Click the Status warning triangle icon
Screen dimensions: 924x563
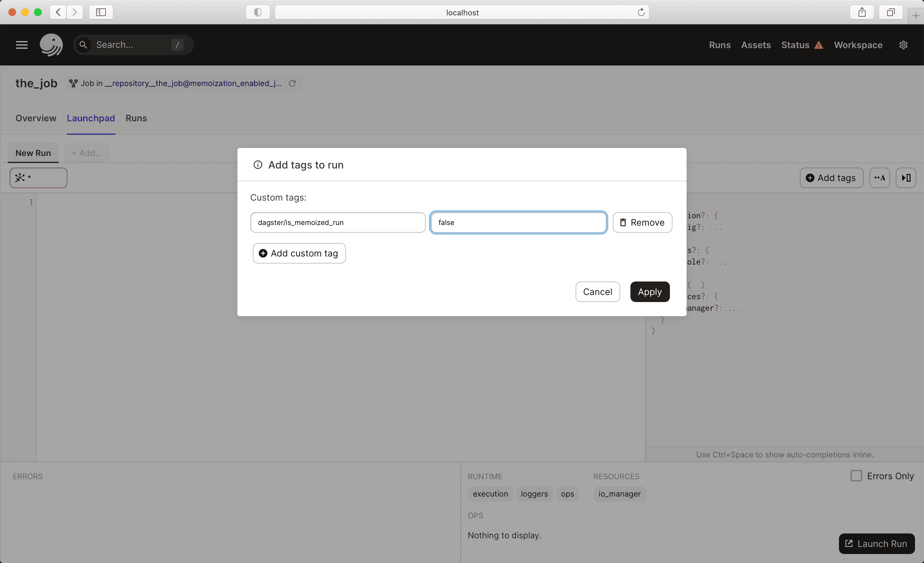819,45
